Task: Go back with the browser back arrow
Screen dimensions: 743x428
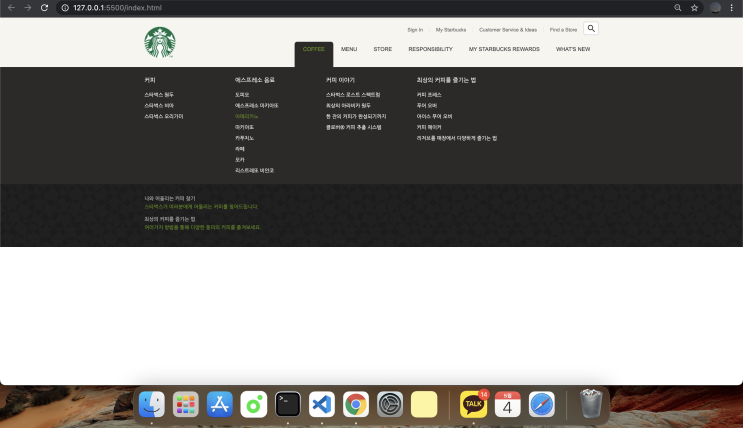Action: (11, 8)
